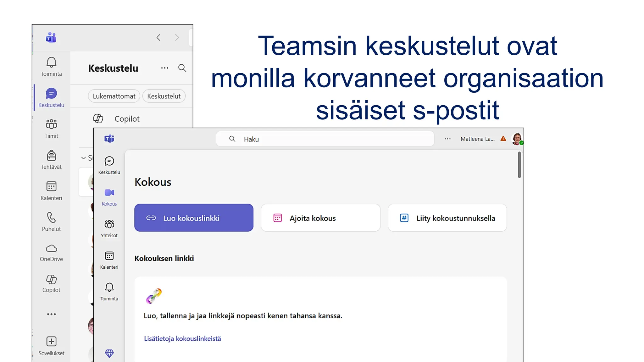
Task: Go forward with the right arrow in back window
Action: (x=177, y=38)
